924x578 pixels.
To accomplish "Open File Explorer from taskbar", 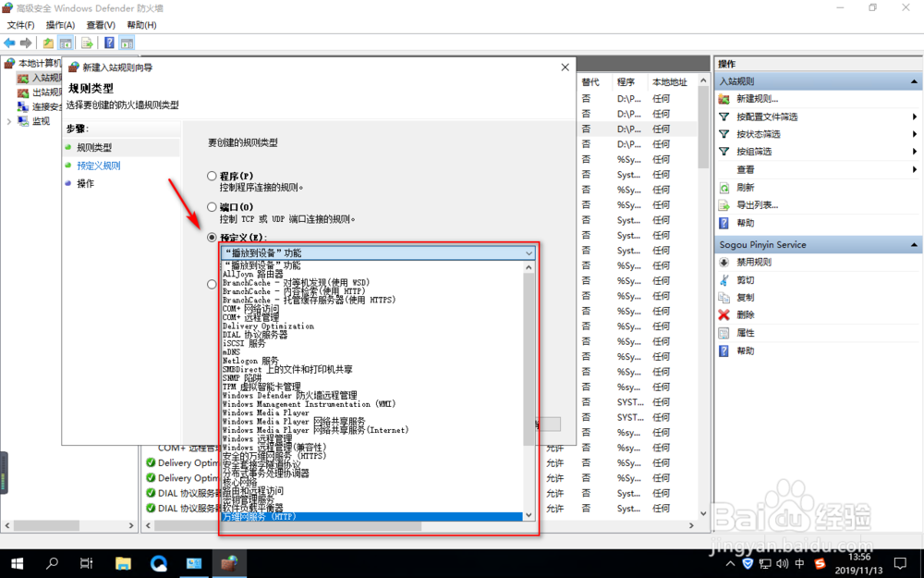I will coord(123,563).
